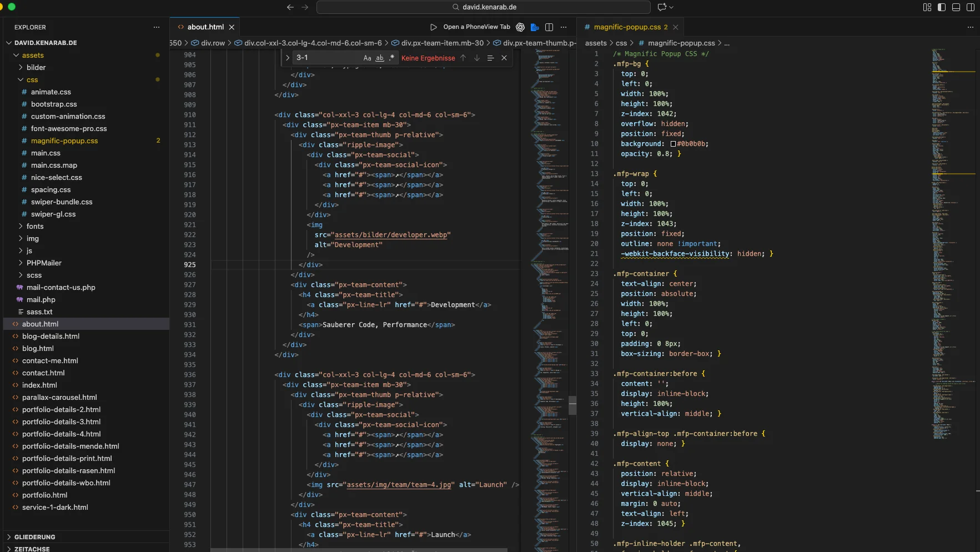Toggle the primary sidebar visibility

pyautogui.click(x=942, y=7)
